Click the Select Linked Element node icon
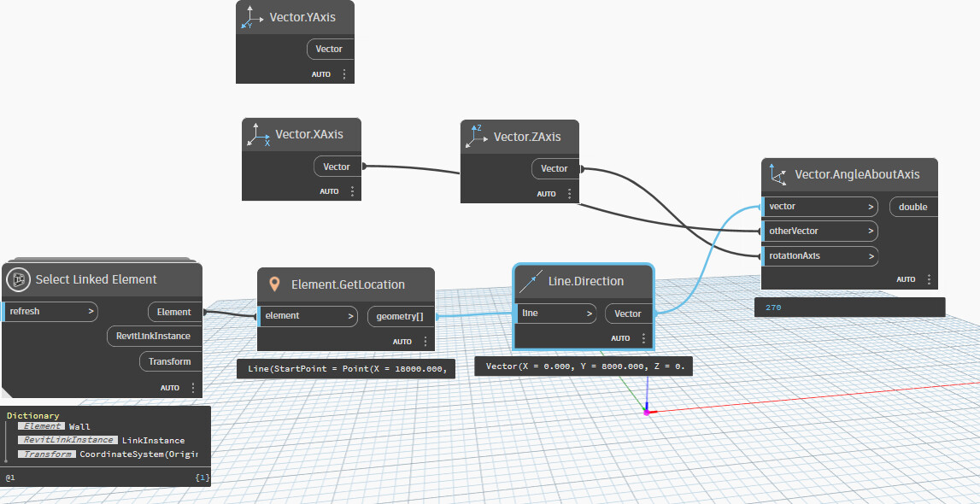Image resolution: width=980 pixels, height=504 pixels. pyautogui.click(x=18, y=280)
